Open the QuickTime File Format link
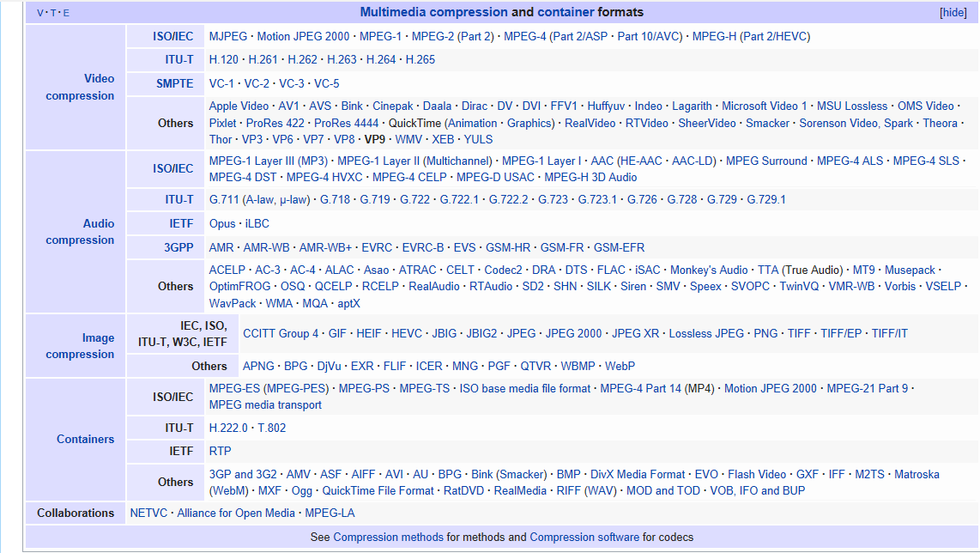This screenshot has height=553, width=980. (378, 490)
